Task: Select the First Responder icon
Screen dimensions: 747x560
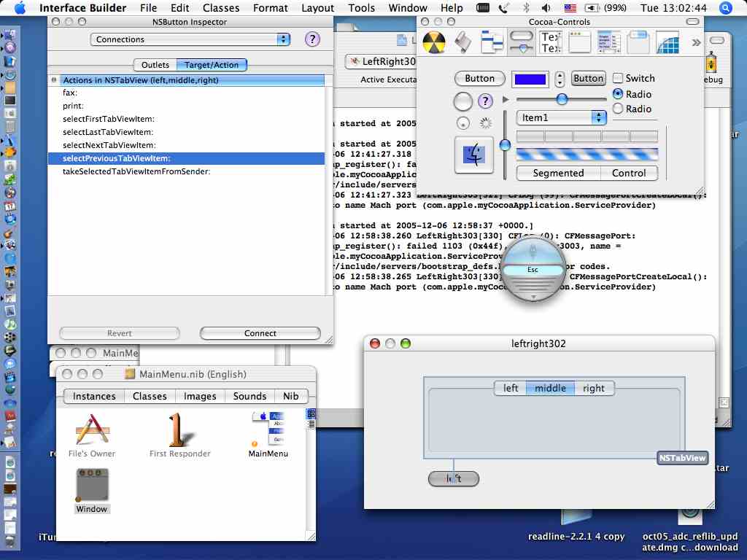Action: [179, 436]
